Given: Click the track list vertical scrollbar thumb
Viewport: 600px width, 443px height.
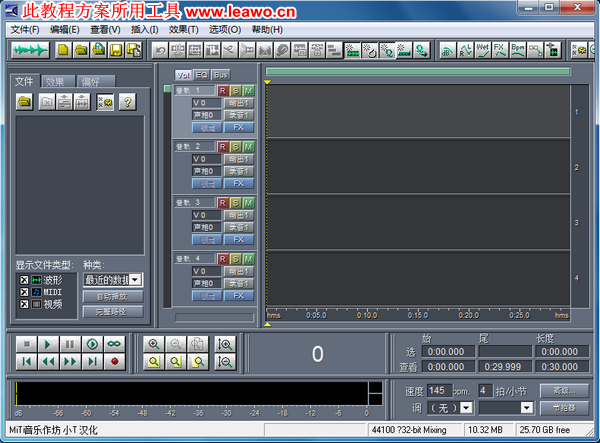Looking at the screenshot, I should (x=167, y=89).
